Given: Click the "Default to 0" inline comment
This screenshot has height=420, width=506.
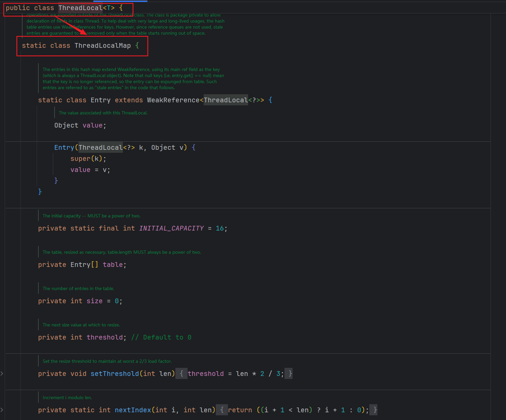Looking at the screenshot, I should pyautogui.click(x=161, y=338).
